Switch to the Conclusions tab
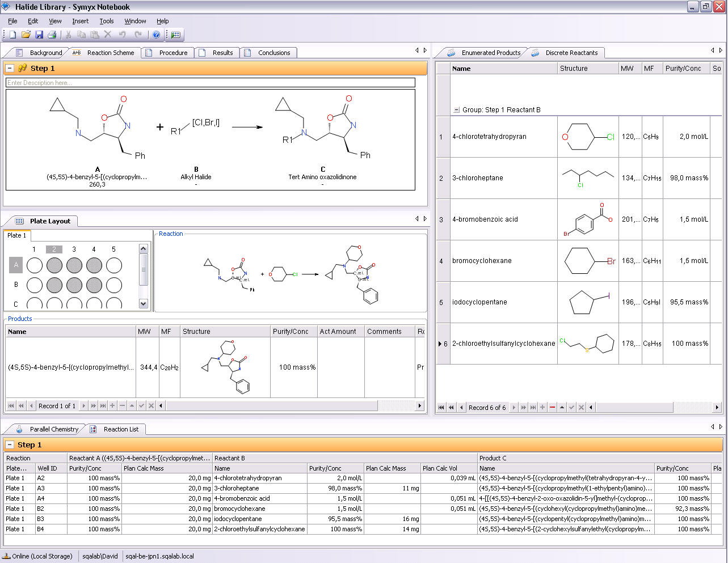 (x=268, y=53)
